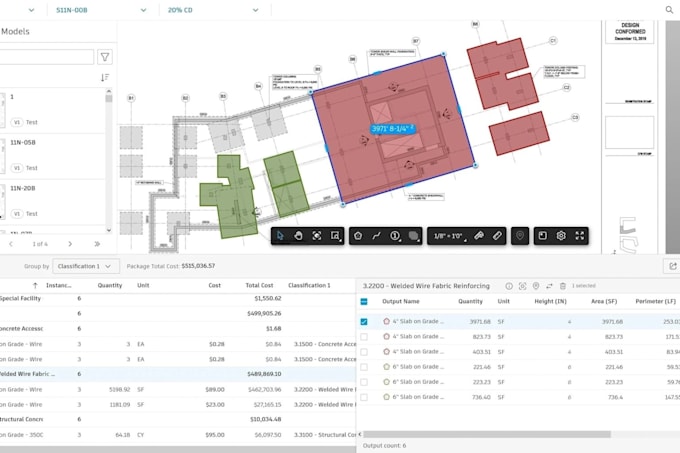680x453 pixels.
Task: Select the linear takeoff tool
Action: [x=376, y=235]
